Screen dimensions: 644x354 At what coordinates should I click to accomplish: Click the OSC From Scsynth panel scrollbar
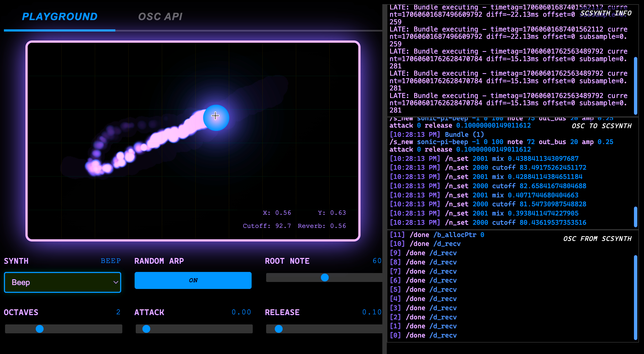(635, 297)
